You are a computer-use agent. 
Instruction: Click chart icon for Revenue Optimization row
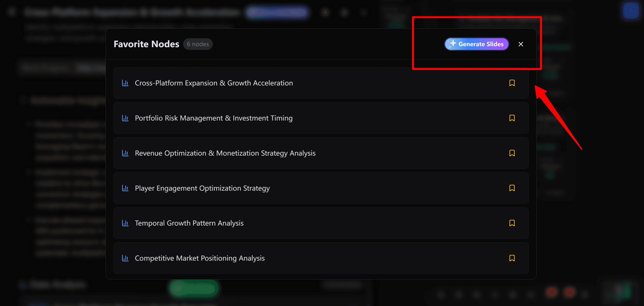[125, 153]
